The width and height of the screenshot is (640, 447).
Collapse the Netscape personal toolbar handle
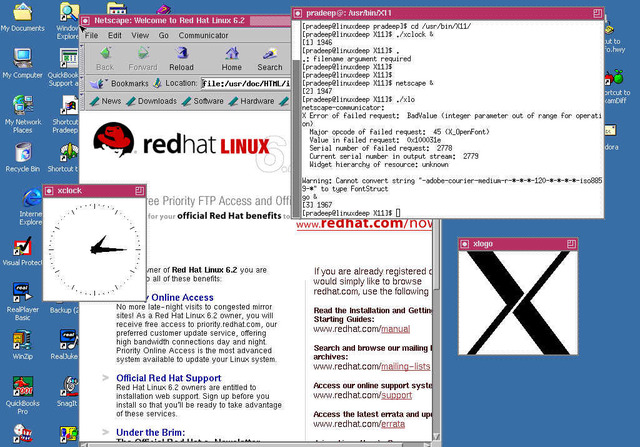pyautogui.click(x=82, y=101)
